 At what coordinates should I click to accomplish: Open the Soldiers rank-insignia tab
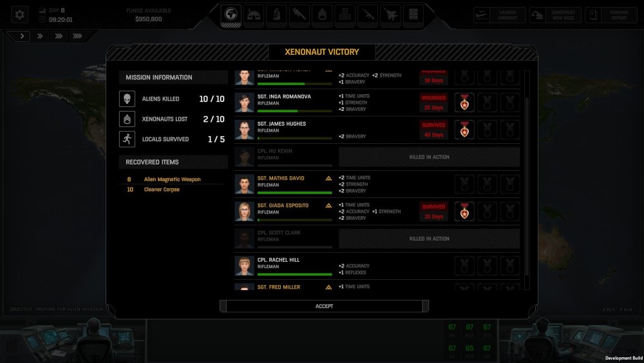[x=322, y=15]
